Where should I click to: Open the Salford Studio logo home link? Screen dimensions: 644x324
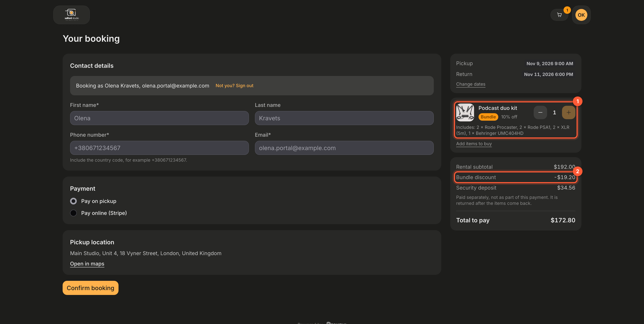(x=72, y=15)
